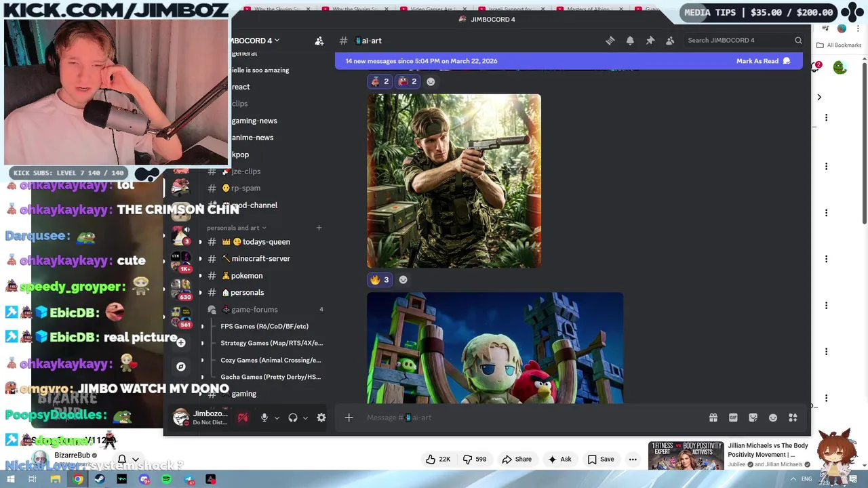This screenshot has width=868, height=488.
Task: Toggle the red muted streaming icon in user panel
Action: click(x=242, y=418)
